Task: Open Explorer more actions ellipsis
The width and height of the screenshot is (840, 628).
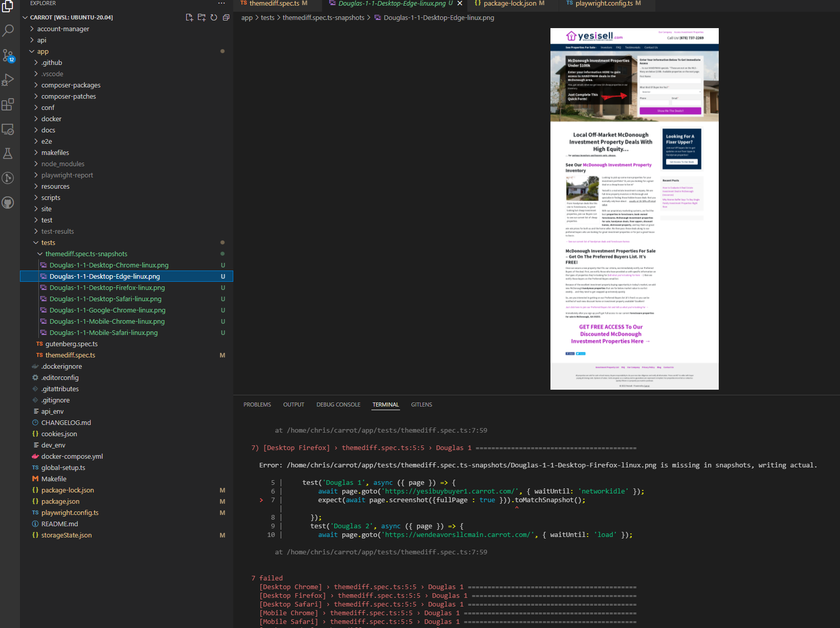Action: coord(222,3)
